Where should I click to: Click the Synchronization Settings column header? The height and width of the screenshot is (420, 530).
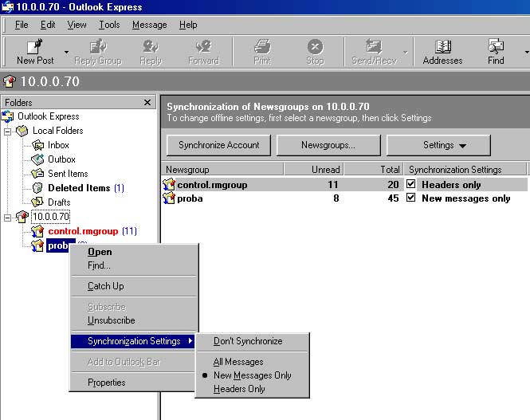click(x=465, y=169)
